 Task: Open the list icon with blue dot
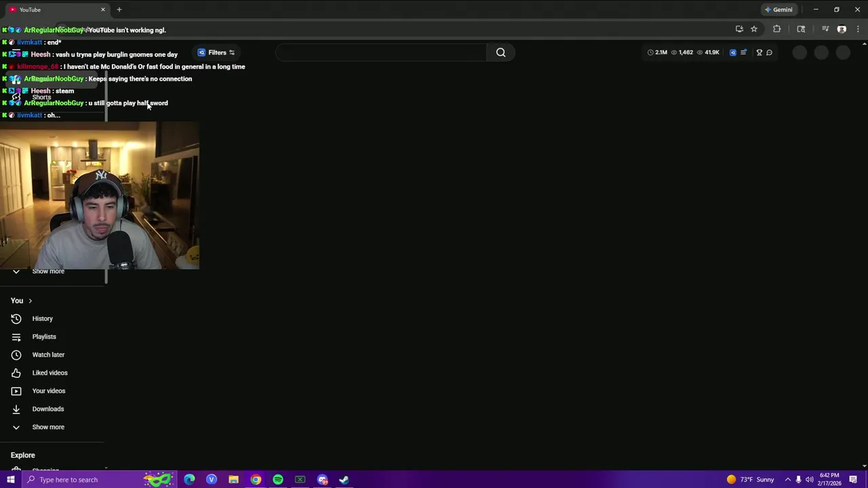coord(743,52)
